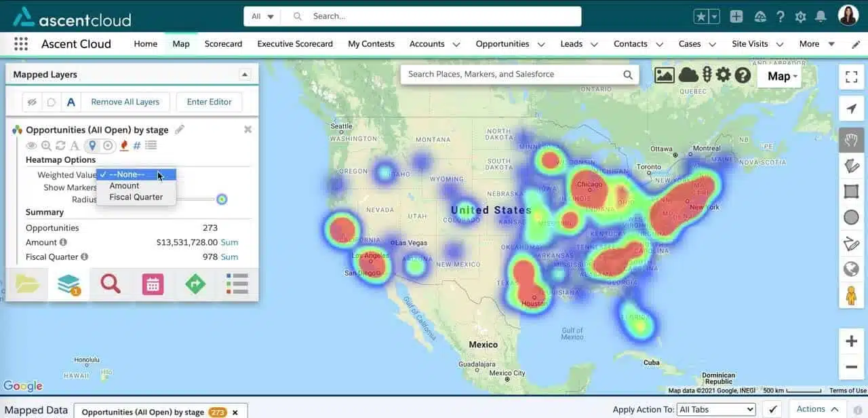
Task: Toggle the traffic light layer
Action: click(x=707, y=75)
